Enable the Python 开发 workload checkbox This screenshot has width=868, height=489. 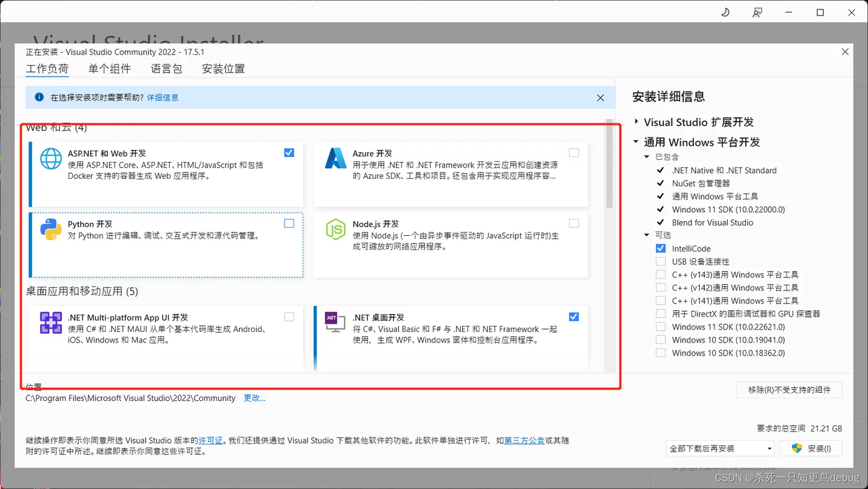[289, 223]
